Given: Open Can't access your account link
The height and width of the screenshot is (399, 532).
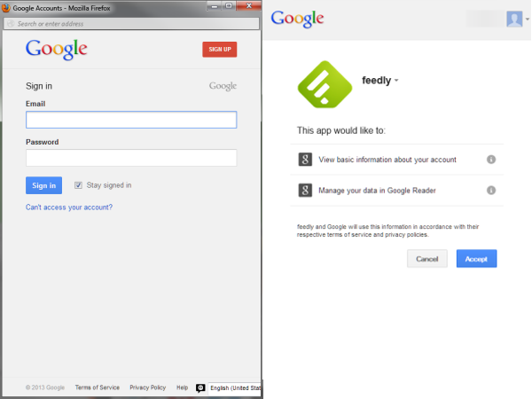Looking at the screenshot, I should point(69,207).
